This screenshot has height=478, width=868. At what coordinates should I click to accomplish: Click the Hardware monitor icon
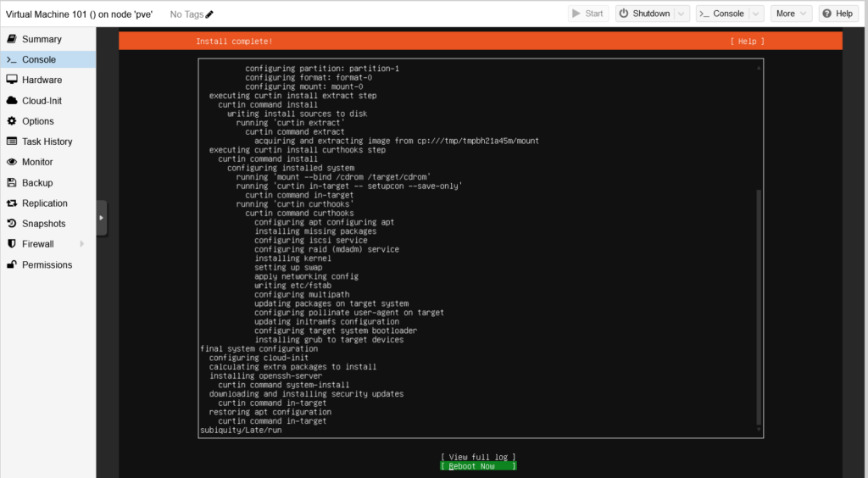12,80
